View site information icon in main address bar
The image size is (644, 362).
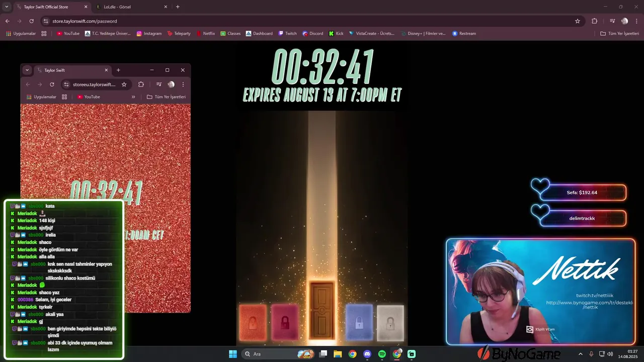click(46, 21)
